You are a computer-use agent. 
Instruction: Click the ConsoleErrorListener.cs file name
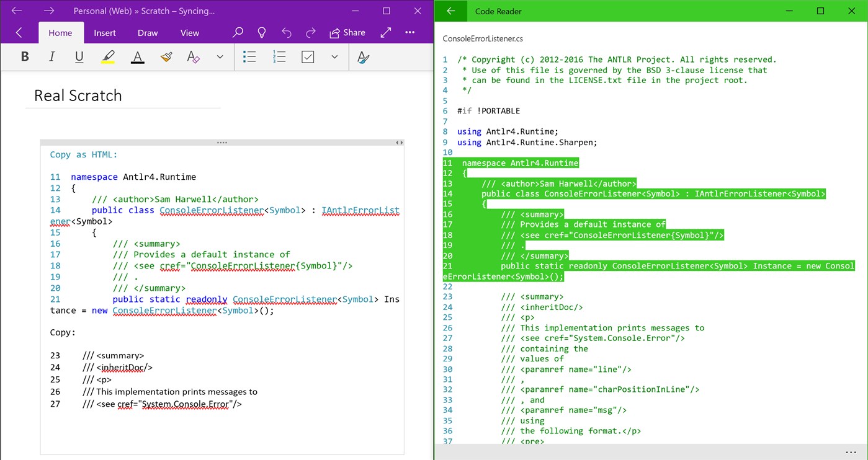483,38
